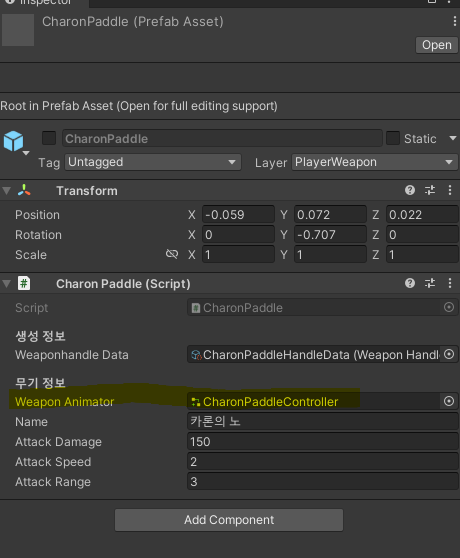Screen dimensions: 460x558
Task: Click the Rotation X field
Action: pyautogui.click(x=238, y=235)
